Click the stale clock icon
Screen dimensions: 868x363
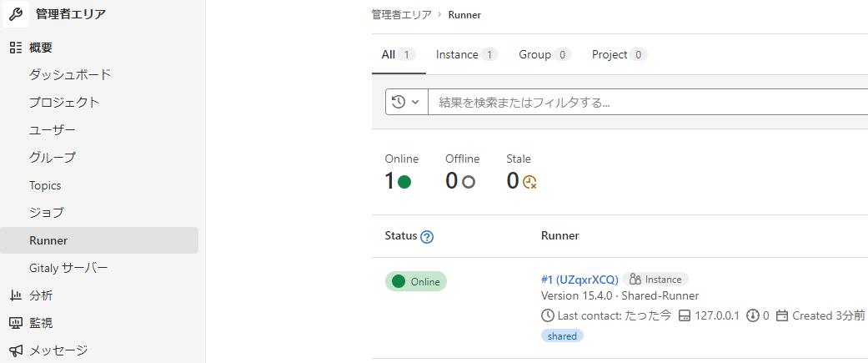(529, 182)
